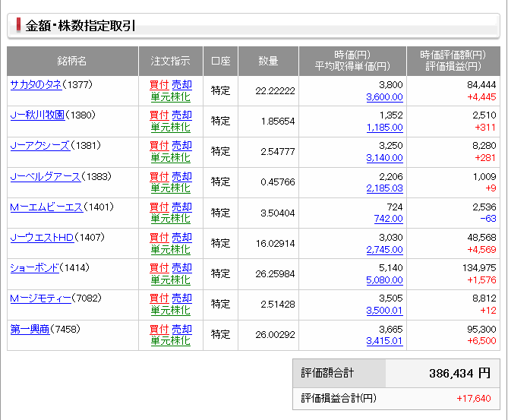Click 単元株化 for ショーボンド

coord(170,279)
